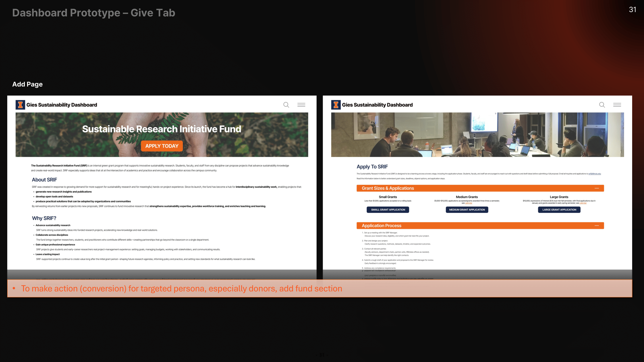
Task: Open the Medium Grant Application button
Action: (x=467, y=210)
